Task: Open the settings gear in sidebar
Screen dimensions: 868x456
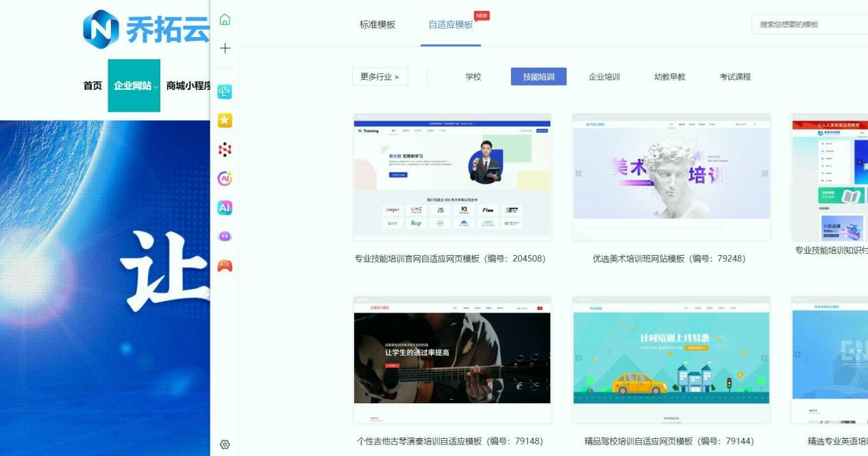Action: [225, 444]
